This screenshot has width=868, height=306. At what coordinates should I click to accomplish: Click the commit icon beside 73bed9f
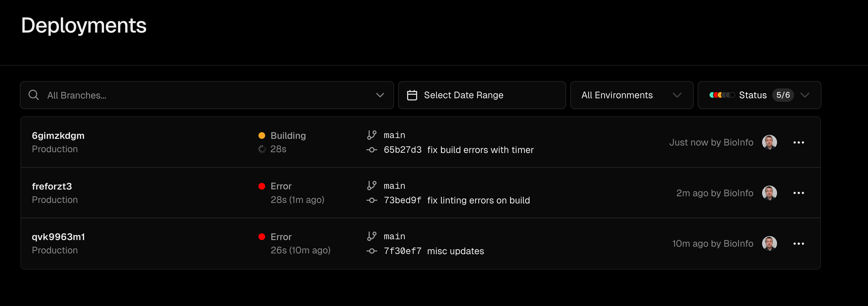pos(372,200)
